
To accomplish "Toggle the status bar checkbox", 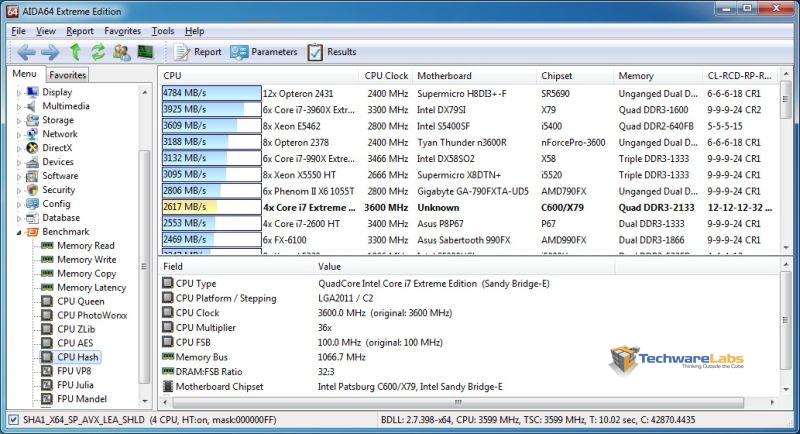I will coord(14,420).
